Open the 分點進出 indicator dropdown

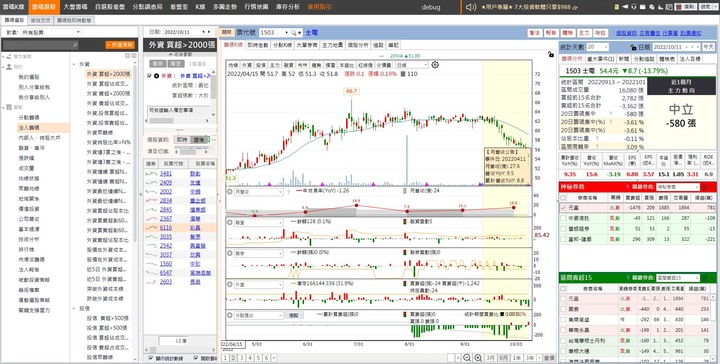click(x=259, y=315)
